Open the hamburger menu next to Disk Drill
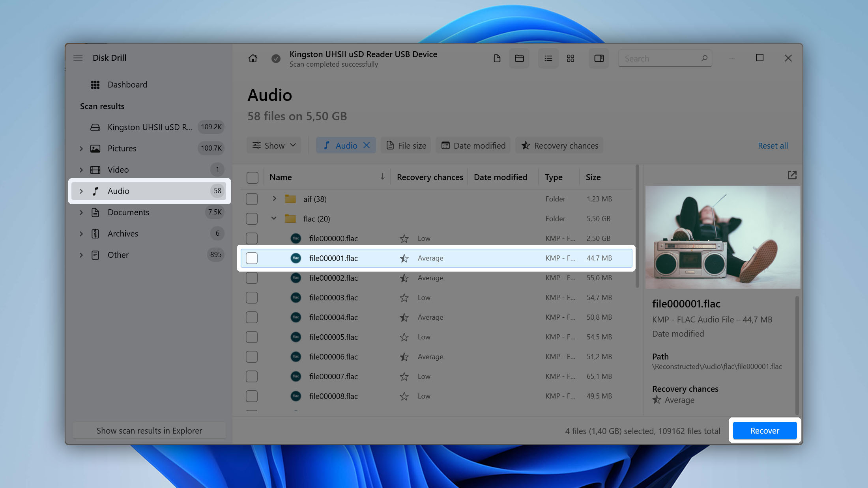The height and width of the screenshot is (488, 868). pyautogui.click(x=78, y=58)
